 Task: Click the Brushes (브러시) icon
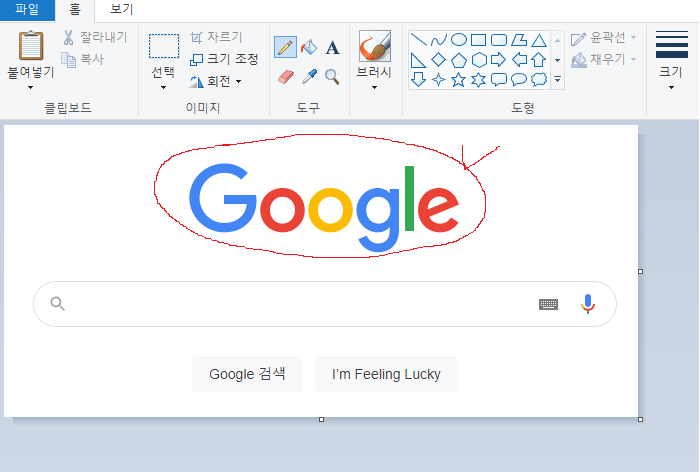(x=375, y=46)
